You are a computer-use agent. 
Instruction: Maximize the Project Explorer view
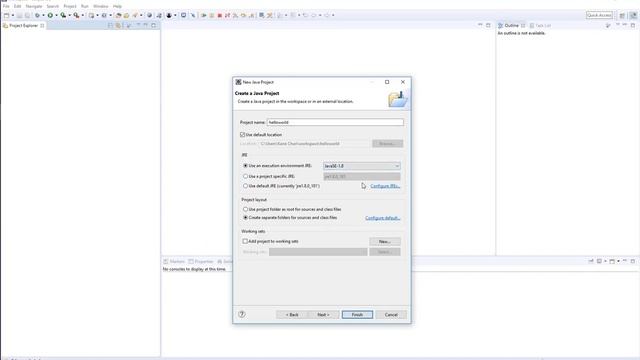(x=153, y=25)
